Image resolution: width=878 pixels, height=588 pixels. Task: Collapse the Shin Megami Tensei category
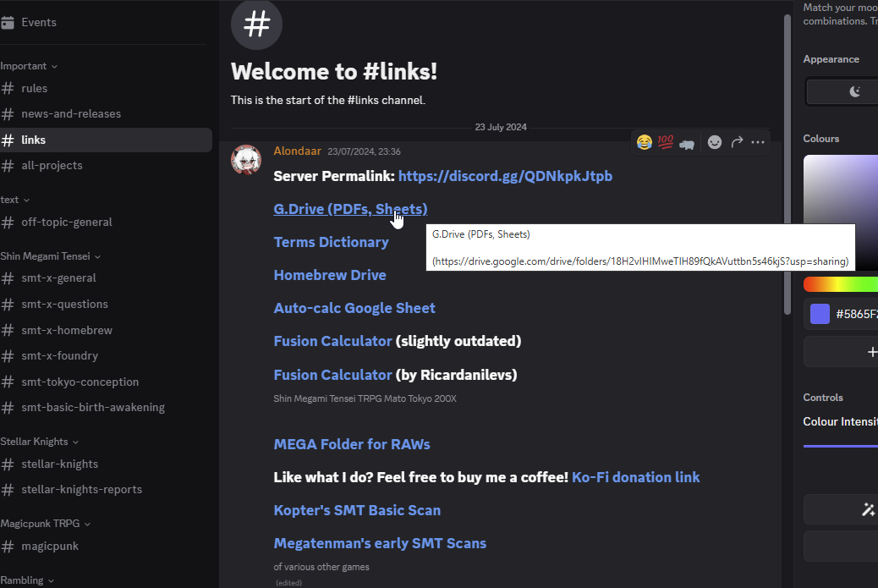pos(51,256)
